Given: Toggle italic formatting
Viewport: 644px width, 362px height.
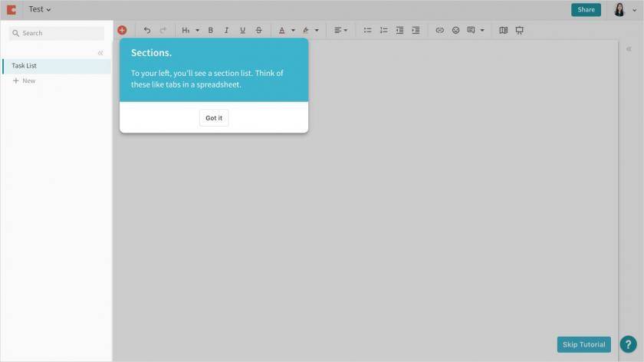Looking at the screenshot, I should click(x=226, y=30).
